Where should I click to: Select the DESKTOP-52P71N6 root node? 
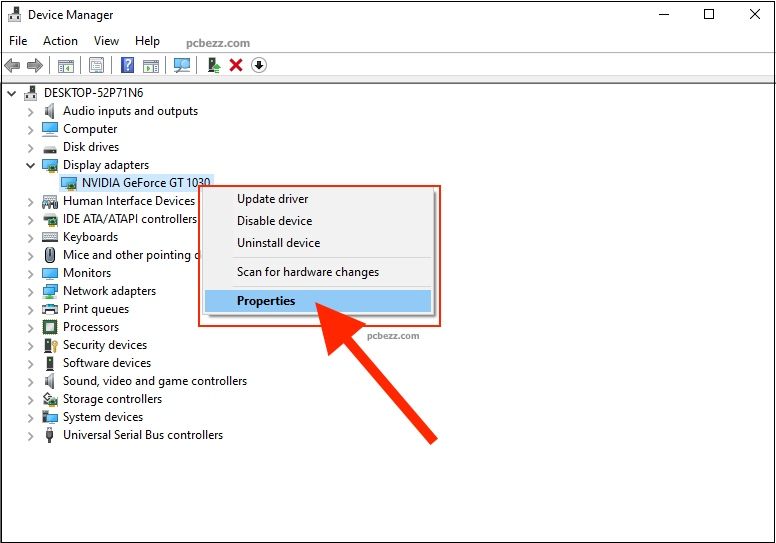[x=93, y=93]
